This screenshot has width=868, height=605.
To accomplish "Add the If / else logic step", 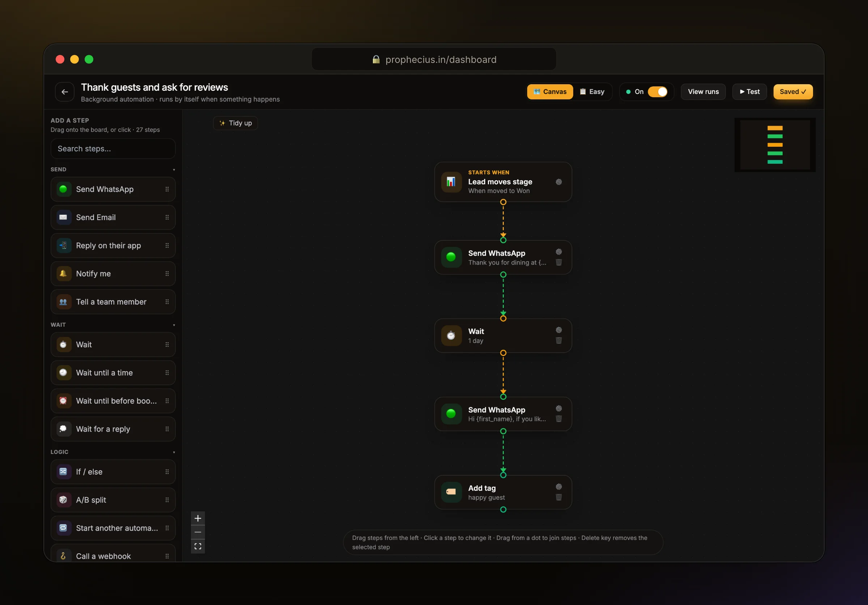I will click(113, 472).
